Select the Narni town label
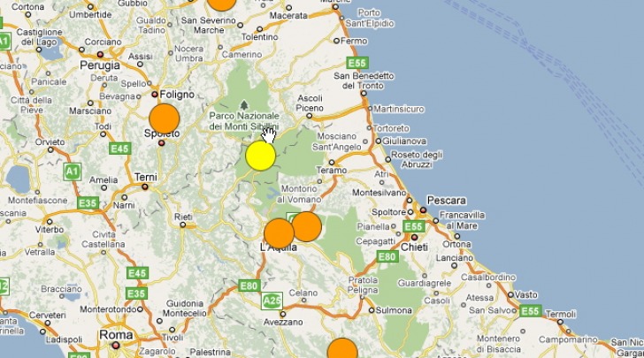Viewport: 644px width, 358px height. [124, 205]
